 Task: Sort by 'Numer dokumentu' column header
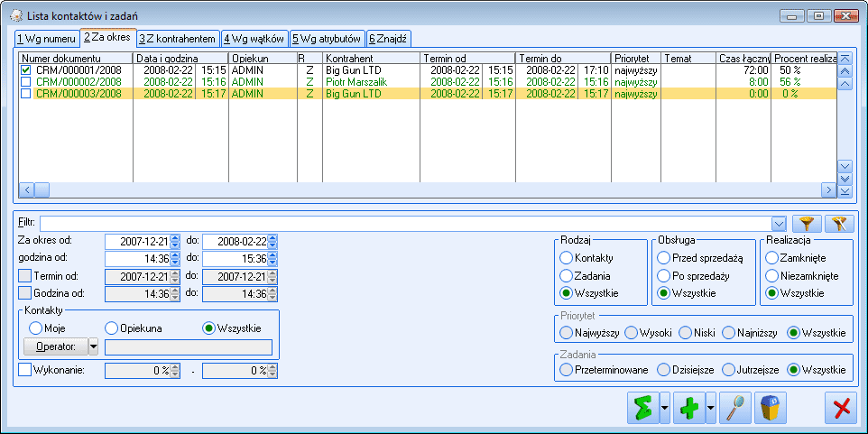click(76, 58)
